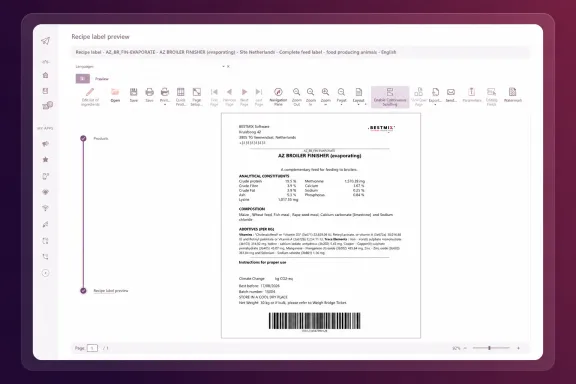Screen dimensions: 576x384
Task: Adjust the bottom zoom slider handle
Action: point(489,348)
